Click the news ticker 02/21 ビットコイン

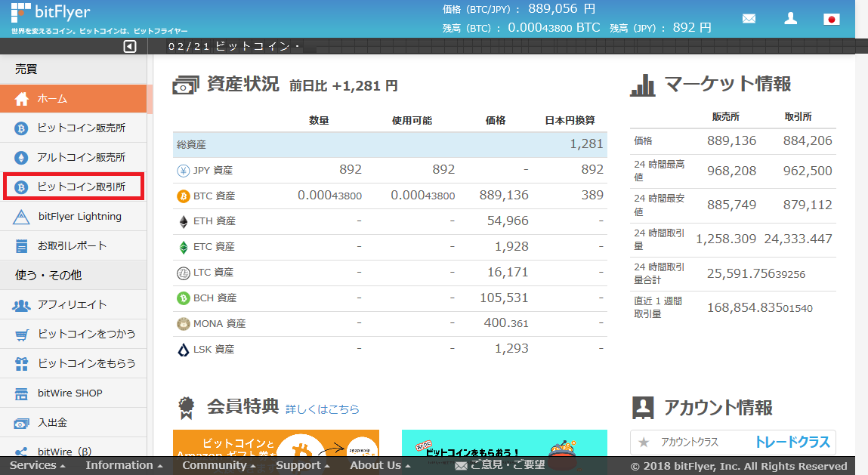point(233,47)
